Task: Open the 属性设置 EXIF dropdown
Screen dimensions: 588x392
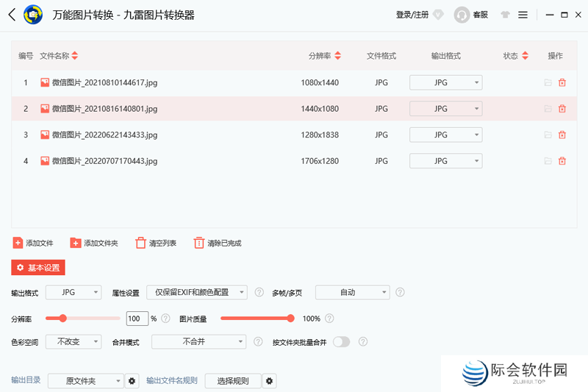Action: [197, 293]
